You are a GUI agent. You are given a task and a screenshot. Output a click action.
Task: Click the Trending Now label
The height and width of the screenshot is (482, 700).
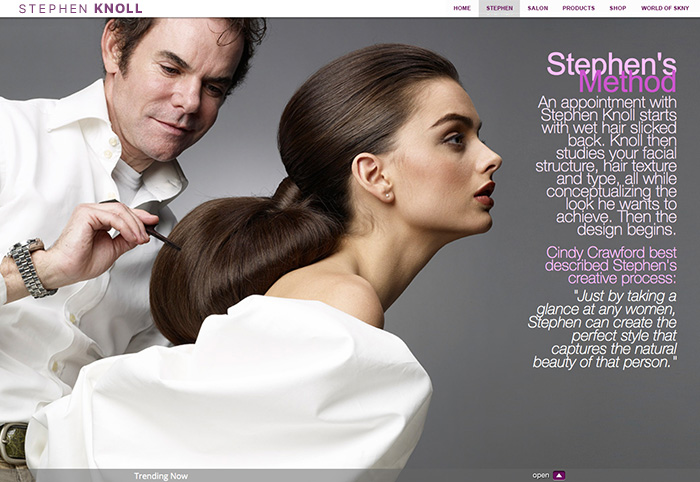point(161,476)
